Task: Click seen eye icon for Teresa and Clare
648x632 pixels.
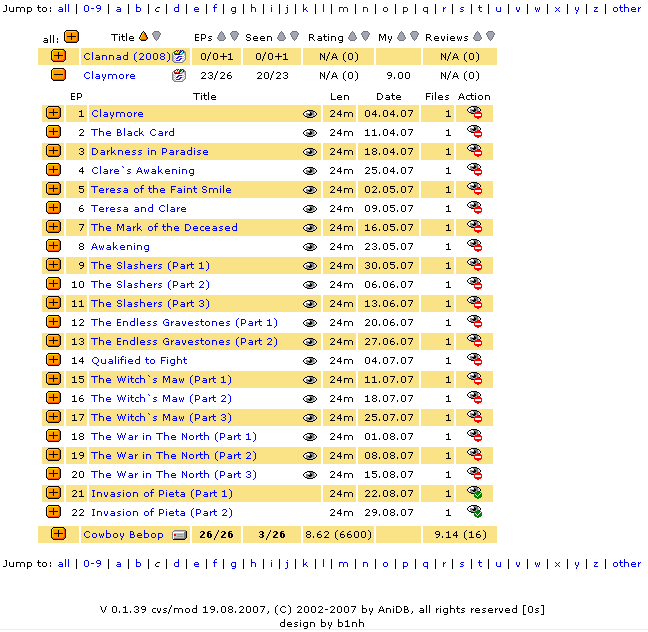Action: tap(310, 209)
